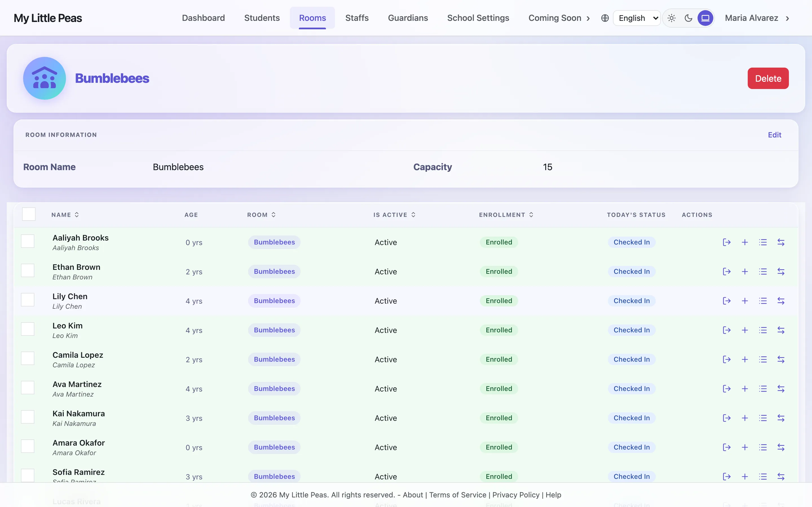This screenshot has height=507, width=812.
Task: Open the English language dropdown
Action: [x=637, y=18]
